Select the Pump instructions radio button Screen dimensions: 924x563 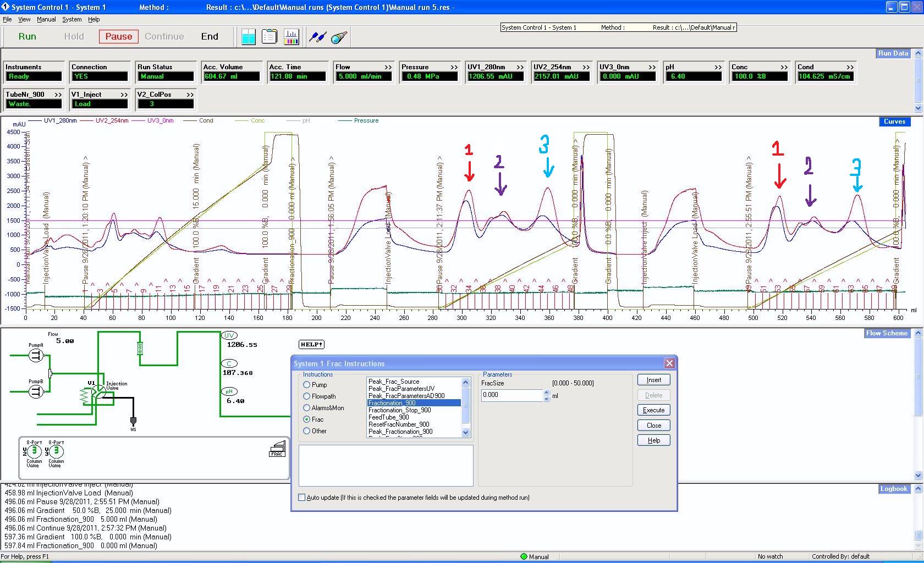pyautogui.click(x=307, y=385)
